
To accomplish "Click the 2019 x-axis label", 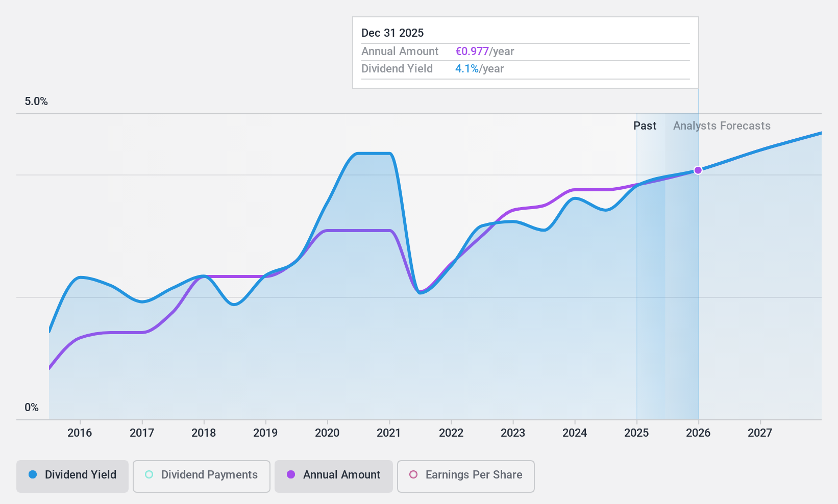I will click(265, 433).
